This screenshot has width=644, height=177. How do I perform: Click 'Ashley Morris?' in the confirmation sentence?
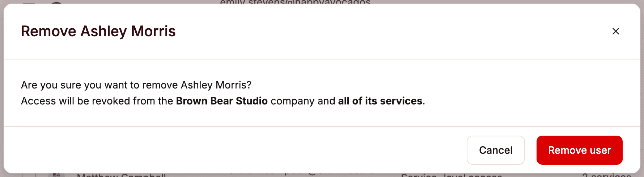[216, 85]
